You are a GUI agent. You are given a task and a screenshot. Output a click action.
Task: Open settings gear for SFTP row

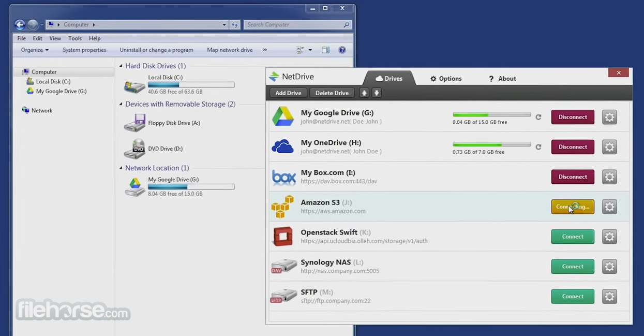tap(610, 297)
